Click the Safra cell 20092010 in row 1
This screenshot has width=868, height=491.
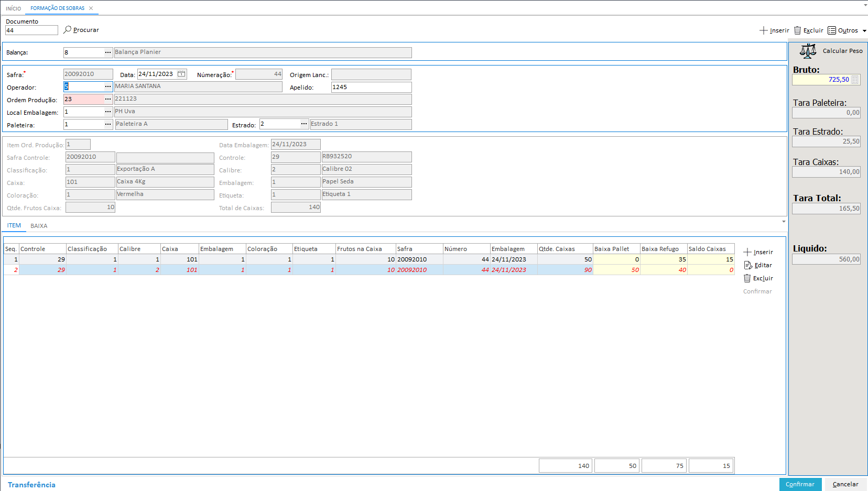coord(419,259)
